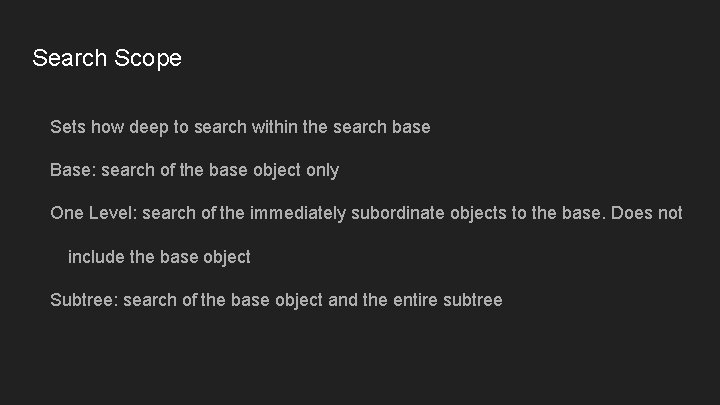The image size is (720, 405).
Task: Click the "Search Scope" slide title
Action: pos(107,58)
